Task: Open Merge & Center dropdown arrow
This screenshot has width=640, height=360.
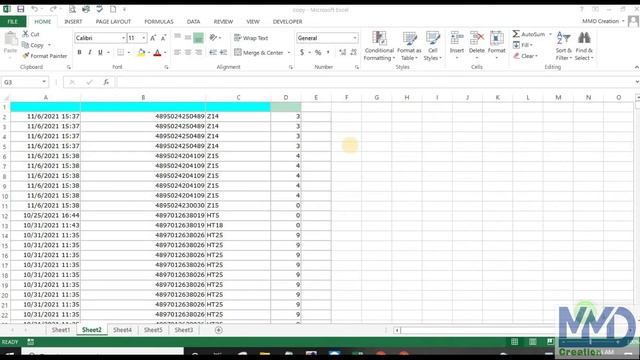Action: 289,53
